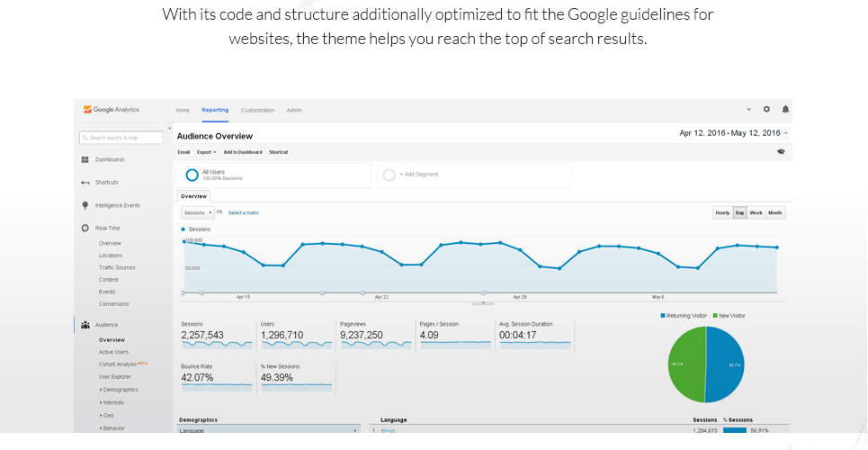868x450 pixels.
Task: Select the Intelligence Events bulb icon
Action: pyautogui.click(x=85, y=205)
